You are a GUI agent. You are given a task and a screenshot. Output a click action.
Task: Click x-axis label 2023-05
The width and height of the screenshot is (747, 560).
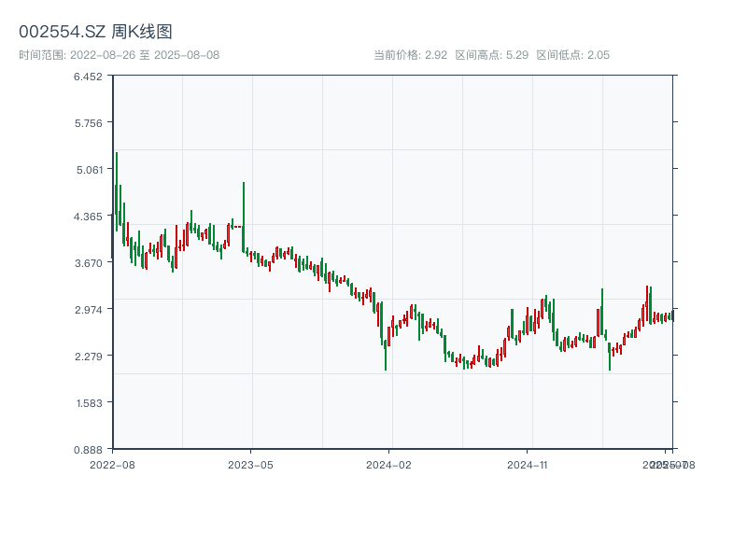(x=250, y=465)
